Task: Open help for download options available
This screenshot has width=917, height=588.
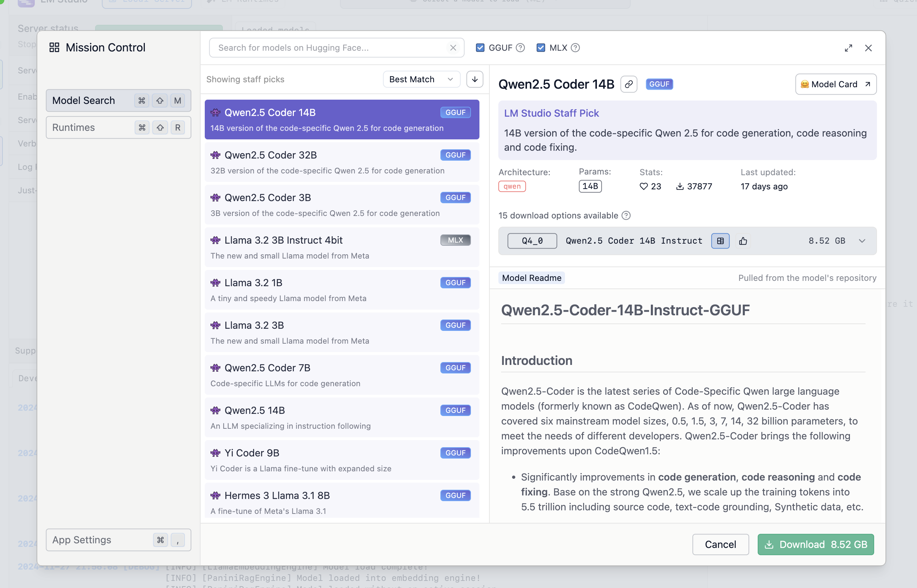Action: click(626, 215)
